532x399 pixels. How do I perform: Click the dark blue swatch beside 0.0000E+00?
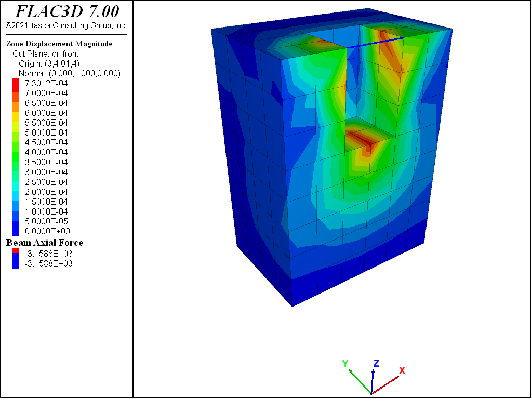[16, 229]
